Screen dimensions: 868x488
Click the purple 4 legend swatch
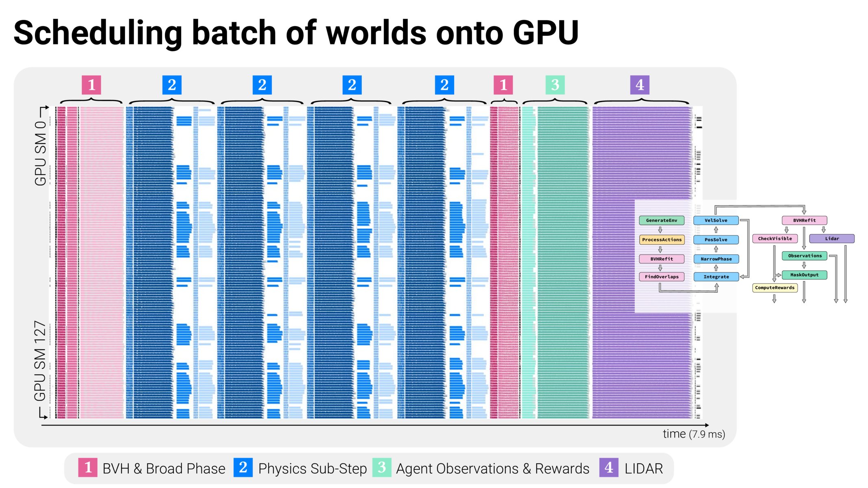609,468
